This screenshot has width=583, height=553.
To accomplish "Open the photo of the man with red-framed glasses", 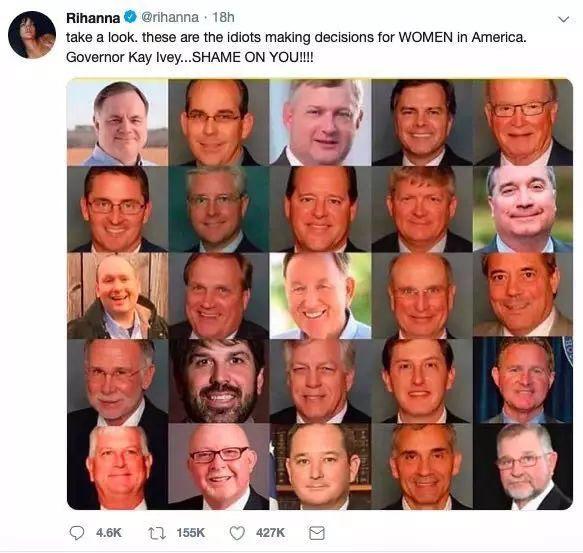I will (219, 466).
